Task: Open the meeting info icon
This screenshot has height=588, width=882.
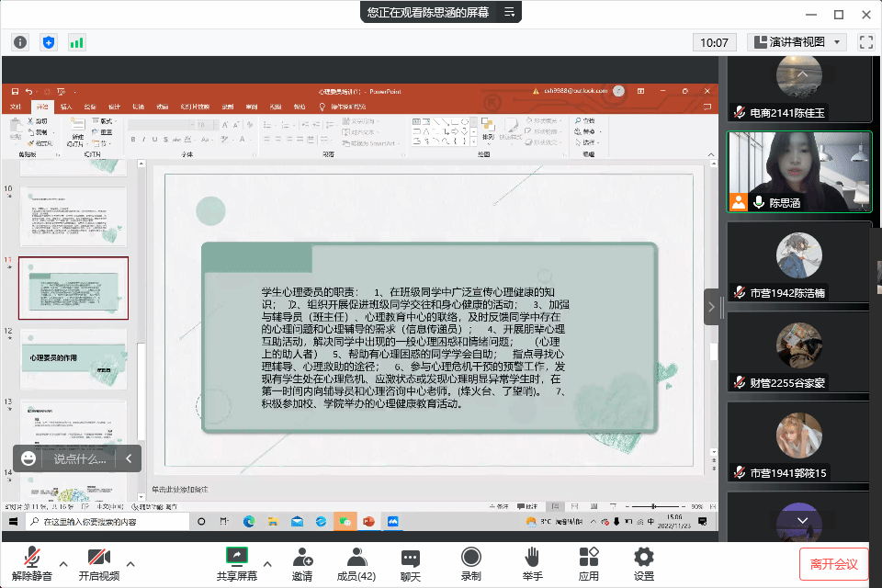Action: (20, 42)
